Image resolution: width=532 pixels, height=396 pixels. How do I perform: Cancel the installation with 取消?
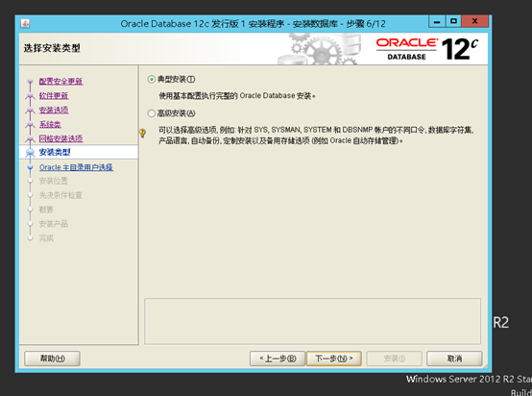454,359
